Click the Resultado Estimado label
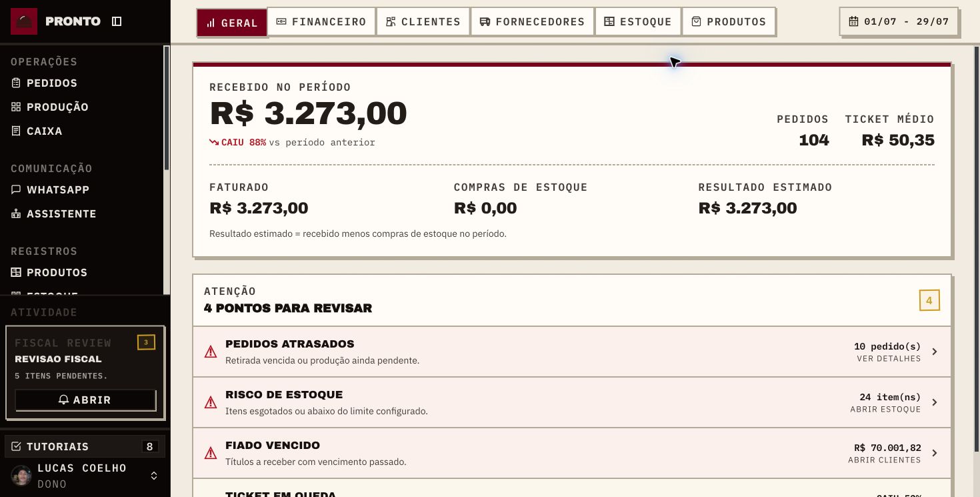 [765, 187]
